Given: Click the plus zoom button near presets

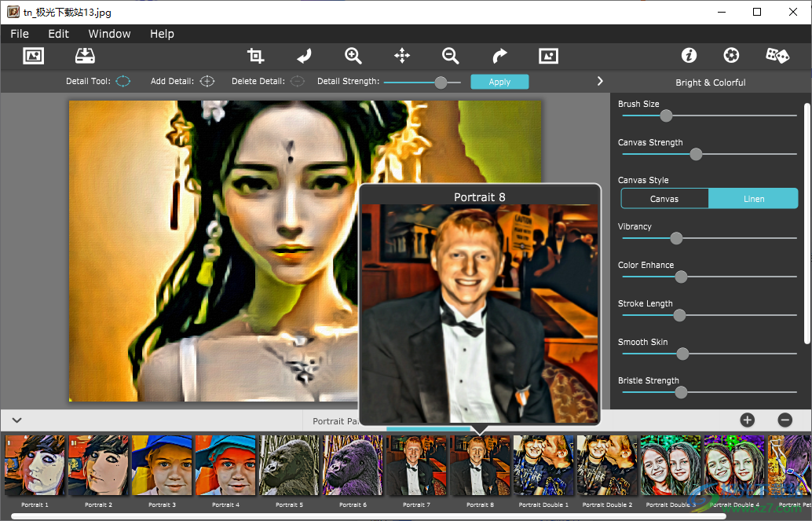Looking at the screenshot, I should click(x=747, y=420).
